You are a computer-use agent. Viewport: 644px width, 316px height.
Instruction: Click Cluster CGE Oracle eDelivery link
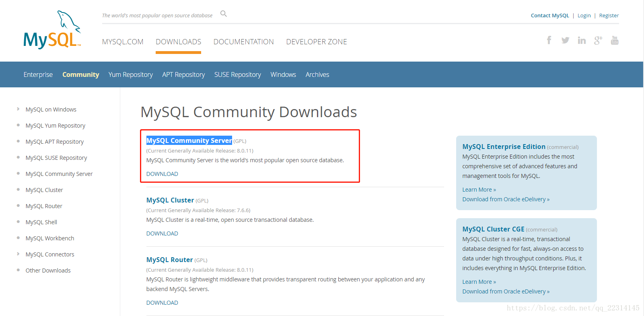pyautogui.click(x=506, y=291)
